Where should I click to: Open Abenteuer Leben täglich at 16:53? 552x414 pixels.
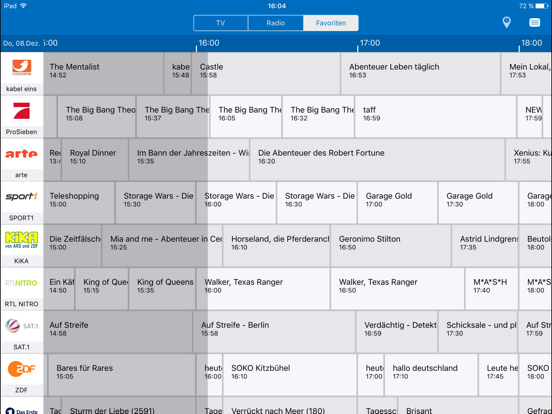point(421,73)
